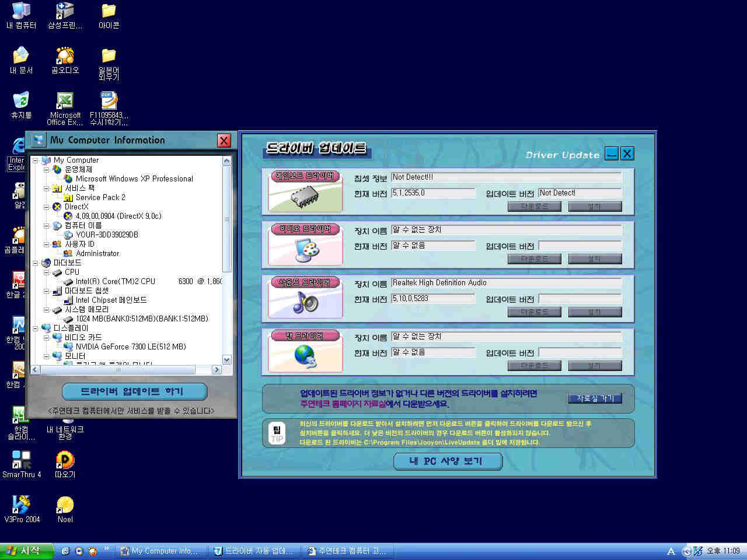Click the 랜 드라이버 globe icon
747x560 pixels.
click(x=306, y=356)
